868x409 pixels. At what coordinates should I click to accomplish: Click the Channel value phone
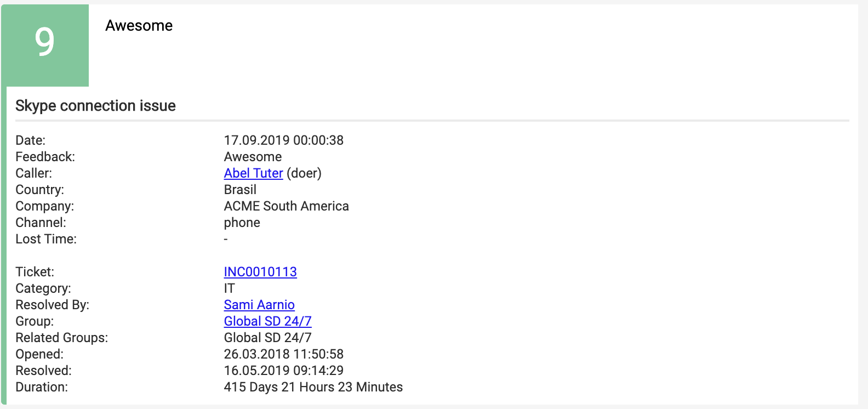click(x=242, y=223)
